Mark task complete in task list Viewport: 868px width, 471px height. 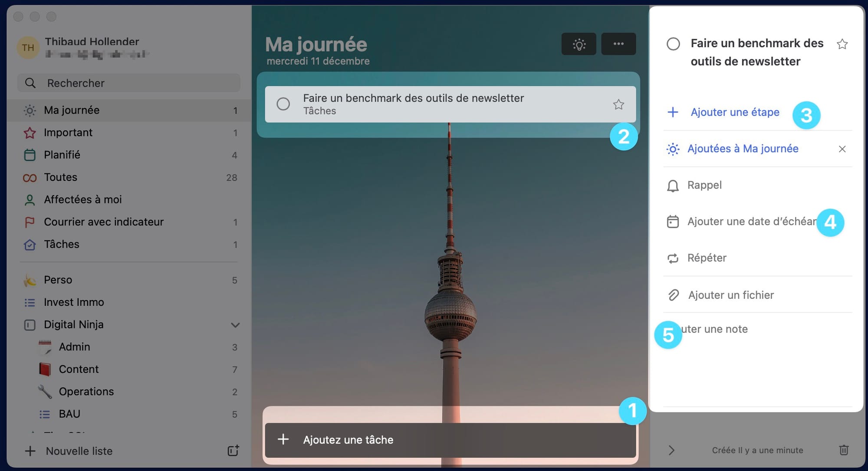pyautogui.click(x=283, y=104)
